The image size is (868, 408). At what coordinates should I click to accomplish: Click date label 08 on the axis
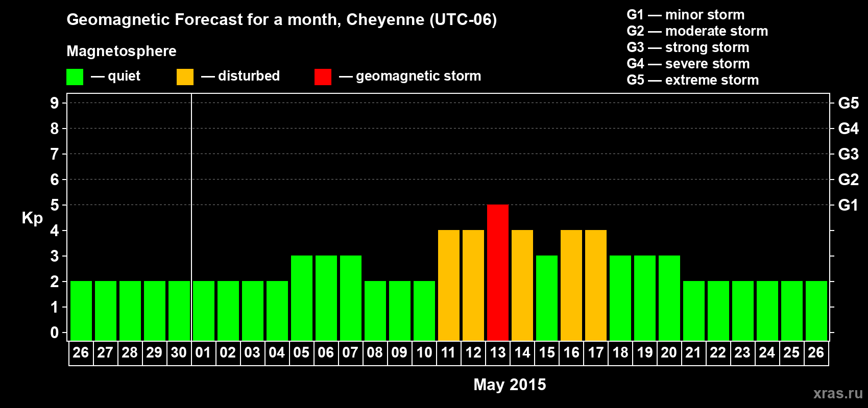coord(375,353)
